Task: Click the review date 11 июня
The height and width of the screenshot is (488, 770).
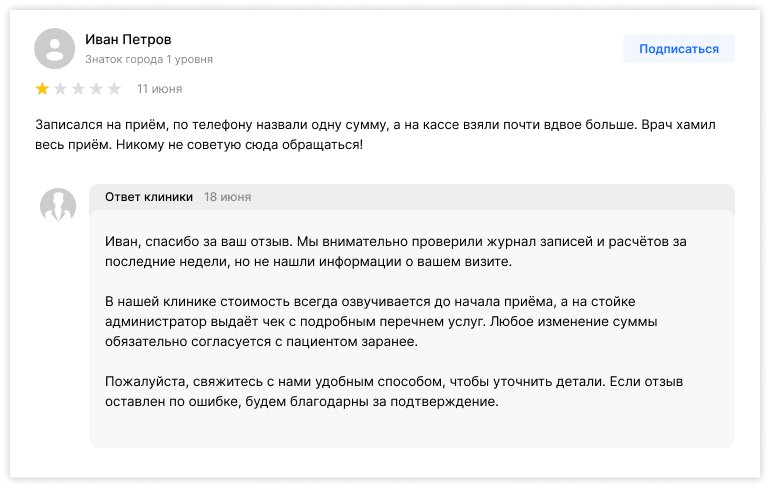Action: tap(159, 89)
